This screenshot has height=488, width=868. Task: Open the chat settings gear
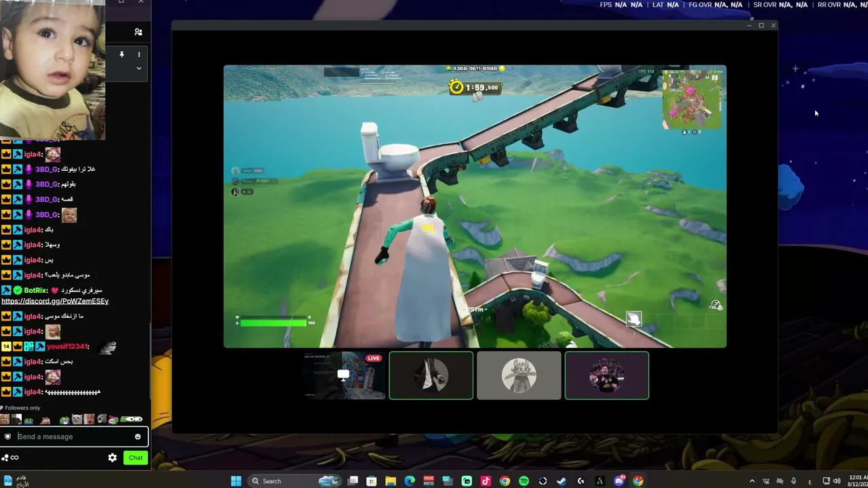point(113,457)
